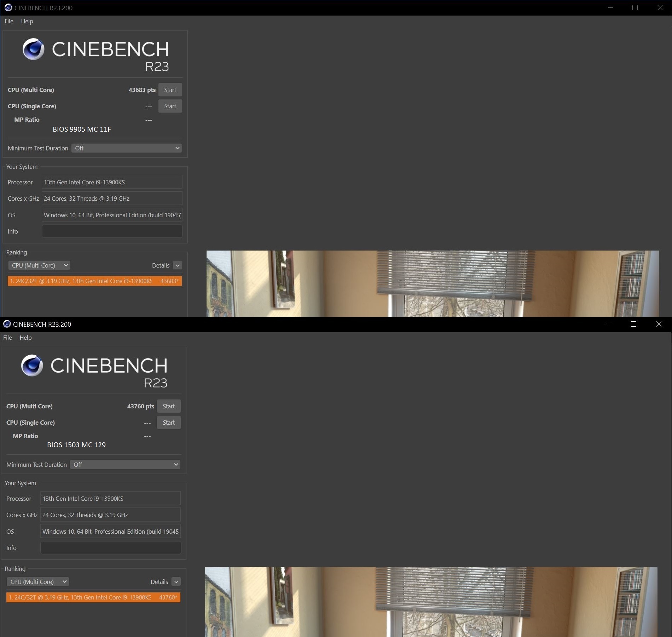This screenshot has width=672, height=637.
Task: Click Processor field in bottom window
Action: tap(111, 498)
